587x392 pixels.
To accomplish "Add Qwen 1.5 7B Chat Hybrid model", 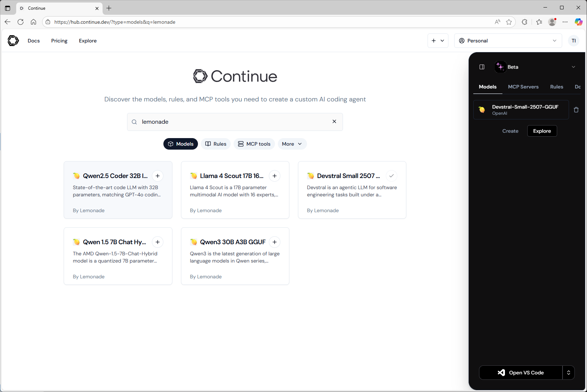I will coord(158,242).
